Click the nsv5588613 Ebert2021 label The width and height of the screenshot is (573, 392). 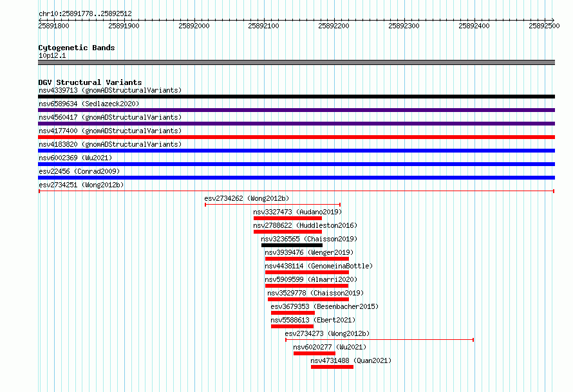(313, 320)
